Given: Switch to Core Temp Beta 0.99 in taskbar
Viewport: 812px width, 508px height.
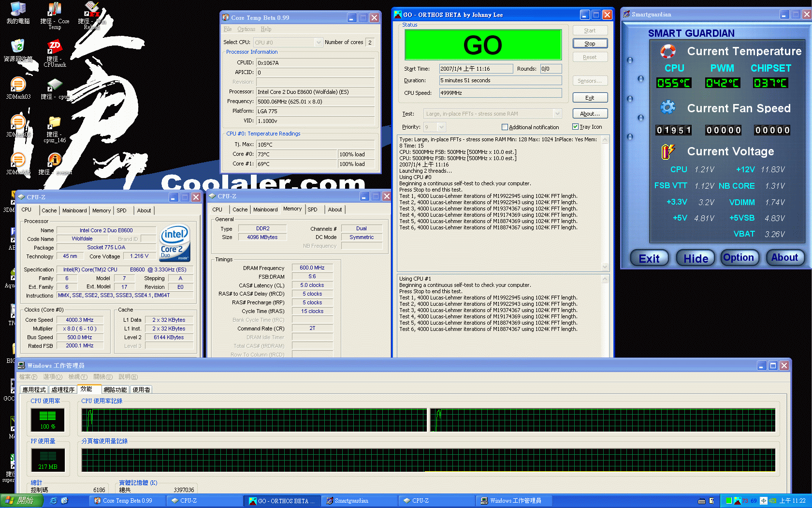Looking at the screenshot, I should 128,501.
